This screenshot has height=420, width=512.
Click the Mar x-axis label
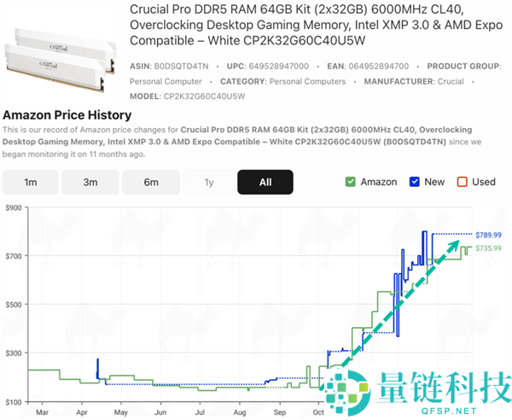[x=42, y=412]
